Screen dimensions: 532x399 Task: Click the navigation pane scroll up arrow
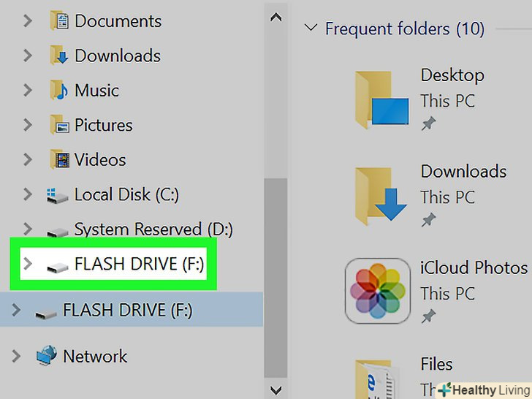[x=275, y=17]
